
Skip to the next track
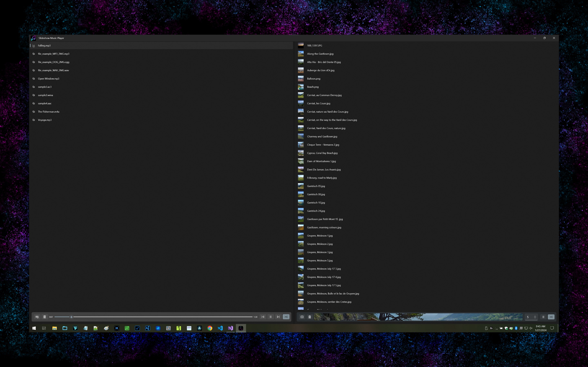(278, 317)
